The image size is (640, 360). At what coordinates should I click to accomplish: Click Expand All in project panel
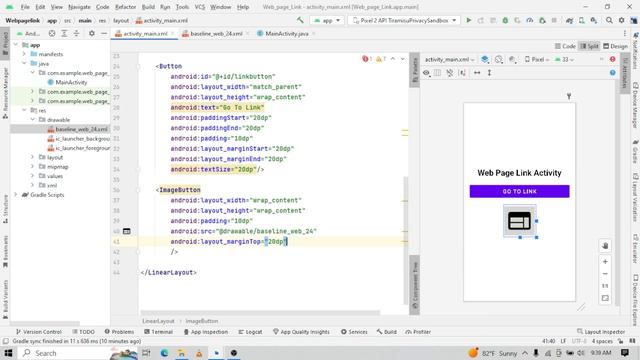click(64, 33)
